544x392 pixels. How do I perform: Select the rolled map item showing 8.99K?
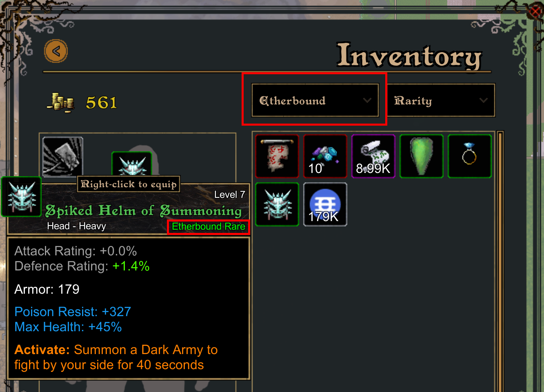point(373,156)
